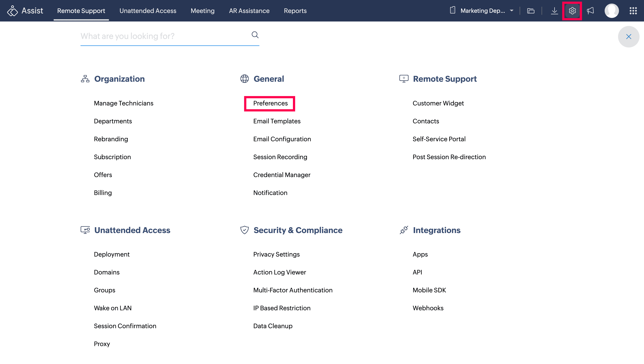Open Preferences under General
This screenshot has width=644, height=364.
(270, 103)
